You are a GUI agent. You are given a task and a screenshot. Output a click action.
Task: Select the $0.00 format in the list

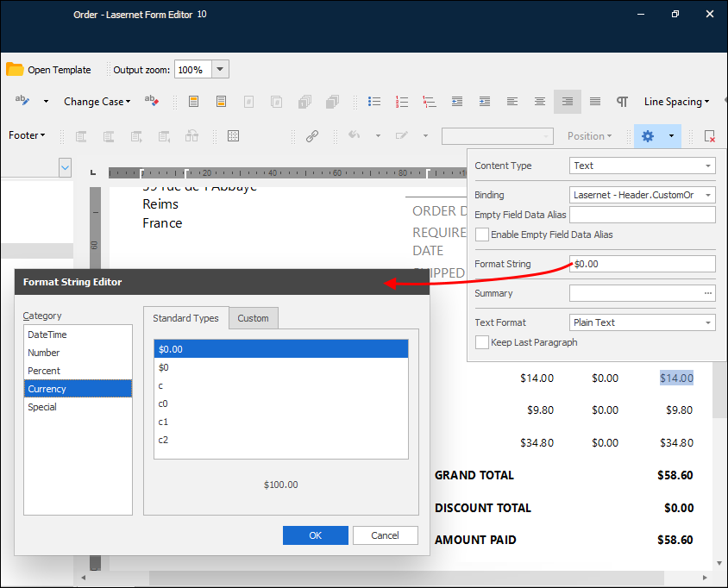click(x=281, y=349)
